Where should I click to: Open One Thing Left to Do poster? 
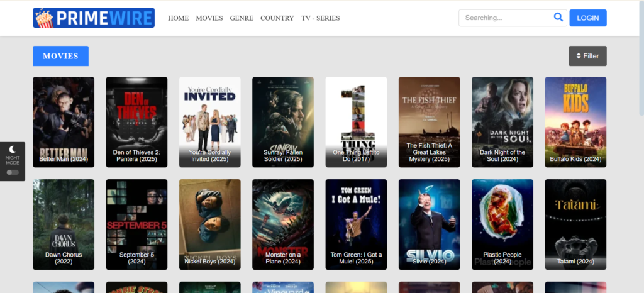coord(356,122)
